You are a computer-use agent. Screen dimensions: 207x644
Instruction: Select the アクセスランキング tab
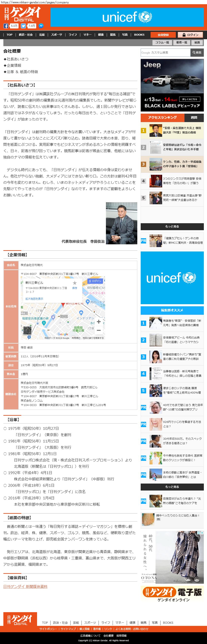tap(162, 117)
